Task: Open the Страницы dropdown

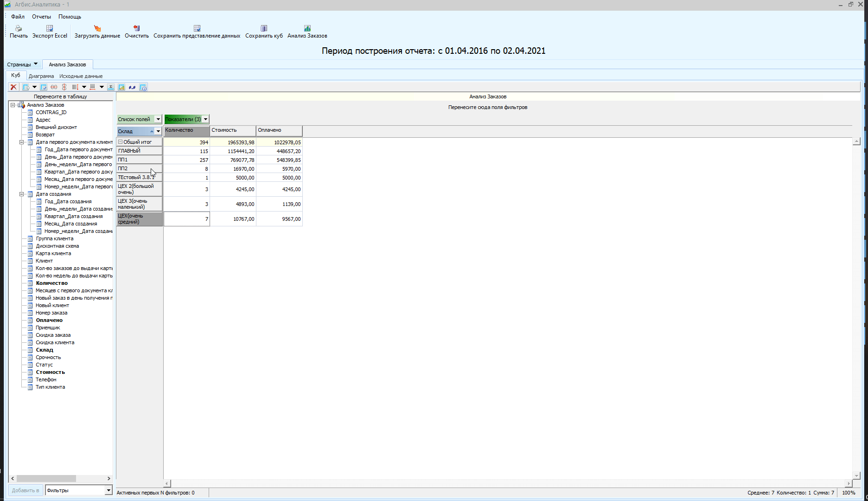Action: (22, 64)
